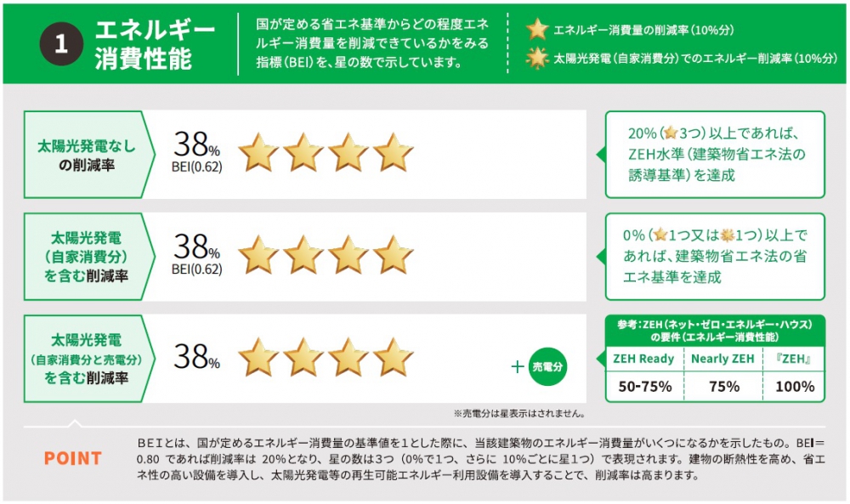Click the sparkling solar star legend icon
This screenshot has height=504, width=850.
coord(537,58)
